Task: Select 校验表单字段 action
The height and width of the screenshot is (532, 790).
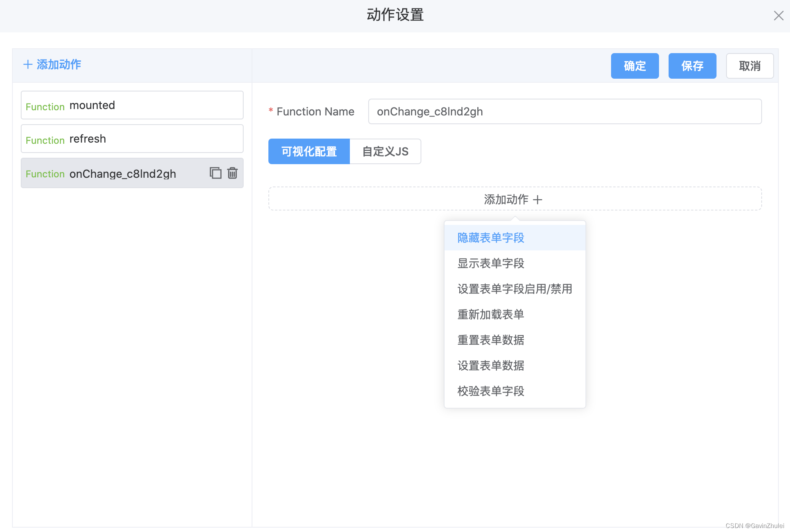Action: (490, 391)
